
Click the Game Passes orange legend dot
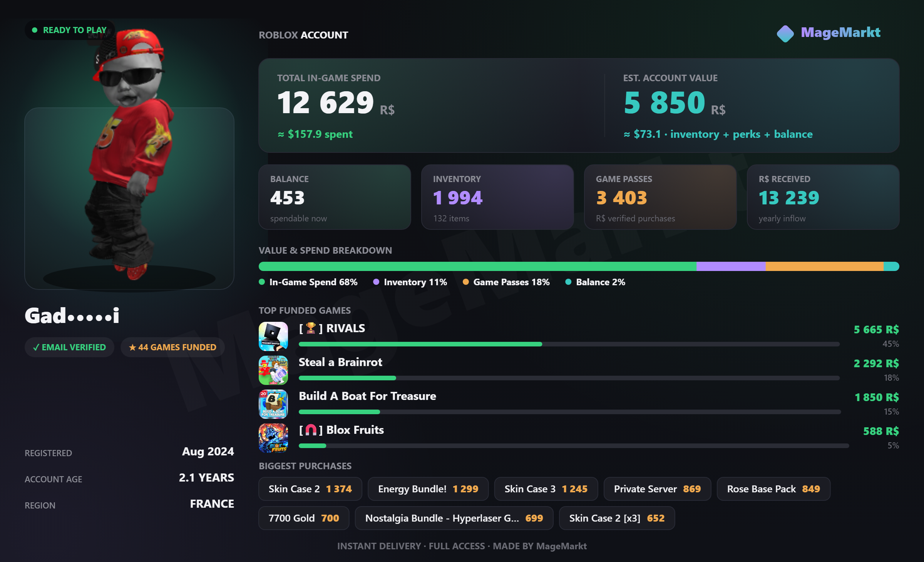(x=466, y=282)
